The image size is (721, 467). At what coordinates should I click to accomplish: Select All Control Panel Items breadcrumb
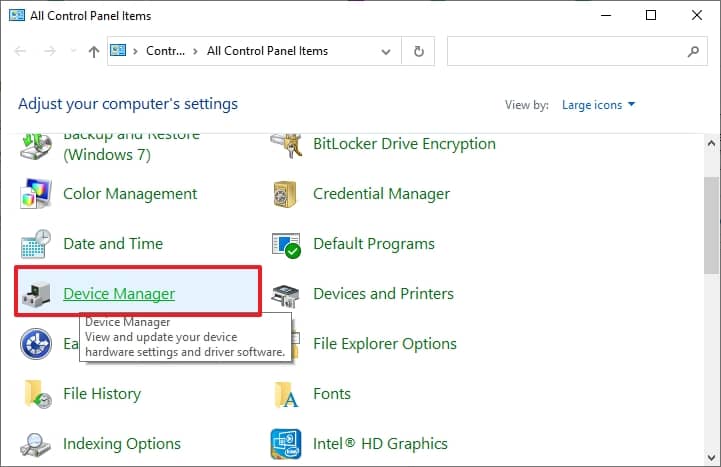coord(267,51)
